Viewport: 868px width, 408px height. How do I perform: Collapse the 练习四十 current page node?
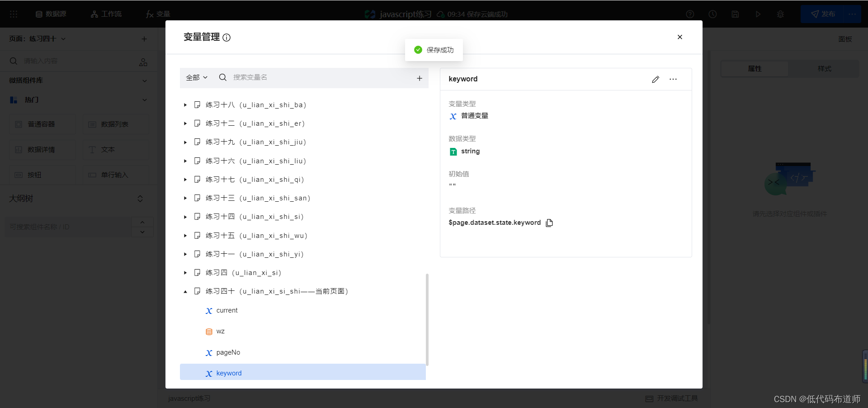pyautogui.click(x=185, y=292)
